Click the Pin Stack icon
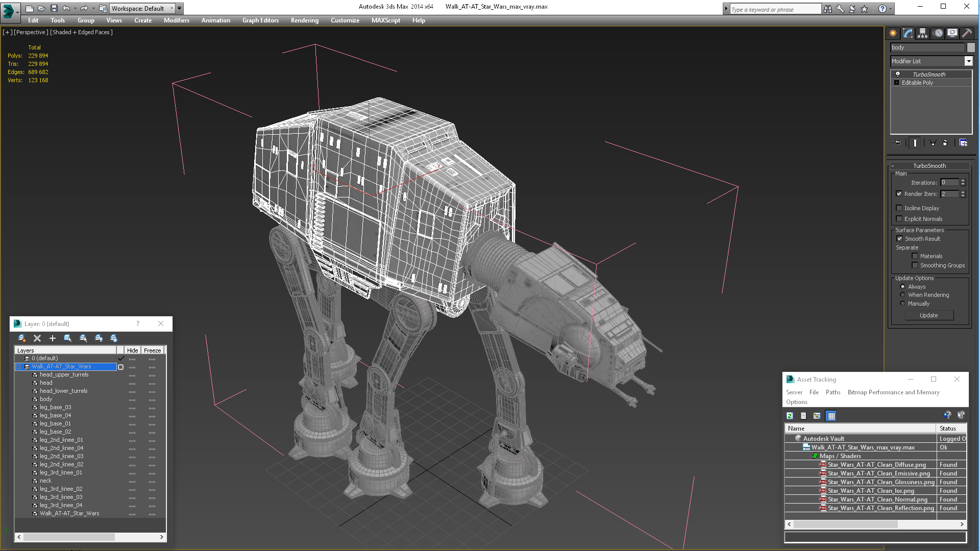This screenshot has height=551, width=980. (x=897, y=143)
